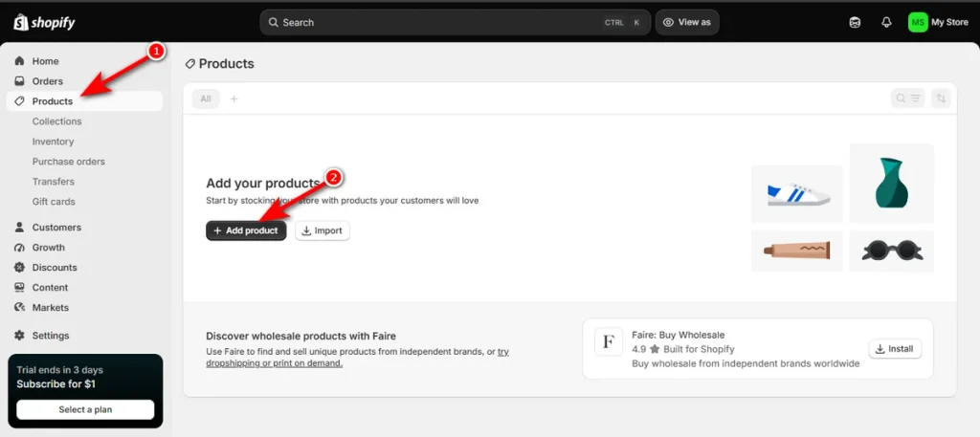Open the Faire: Buy Wholesale listing
Viewport: 980px width, 437px height.
coord(679,336)
